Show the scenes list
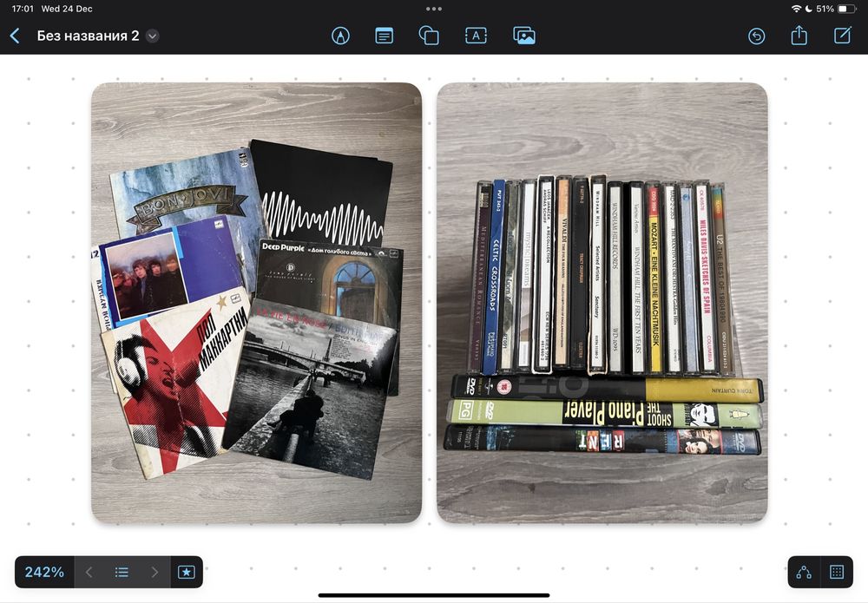 click(x=122, y=572)
